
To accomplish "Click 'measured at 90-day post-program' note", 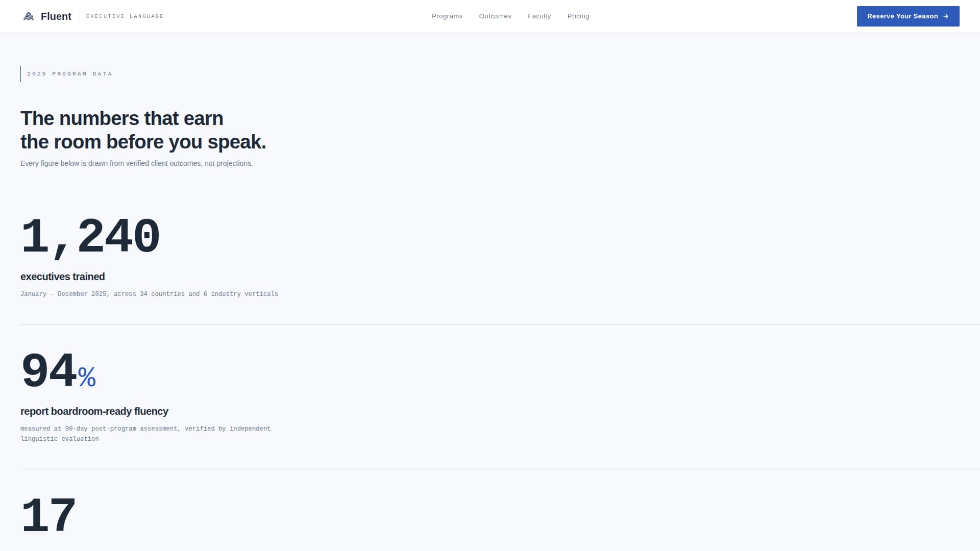I will (145, 434).
